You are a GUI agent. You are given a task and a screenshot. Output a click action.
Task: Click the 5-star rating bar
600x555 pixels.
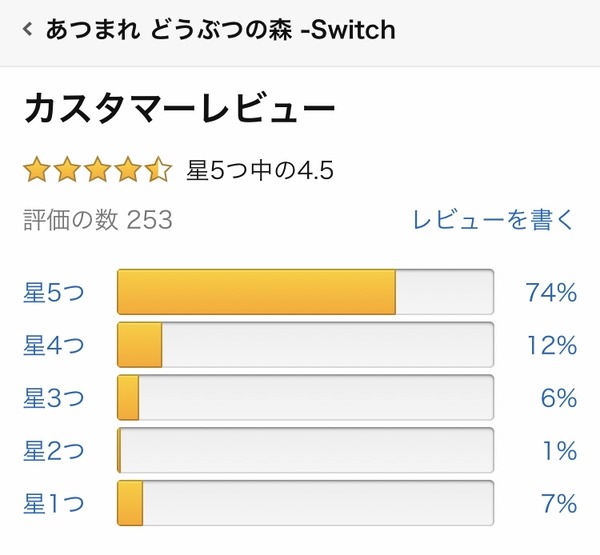click(305, 293)
